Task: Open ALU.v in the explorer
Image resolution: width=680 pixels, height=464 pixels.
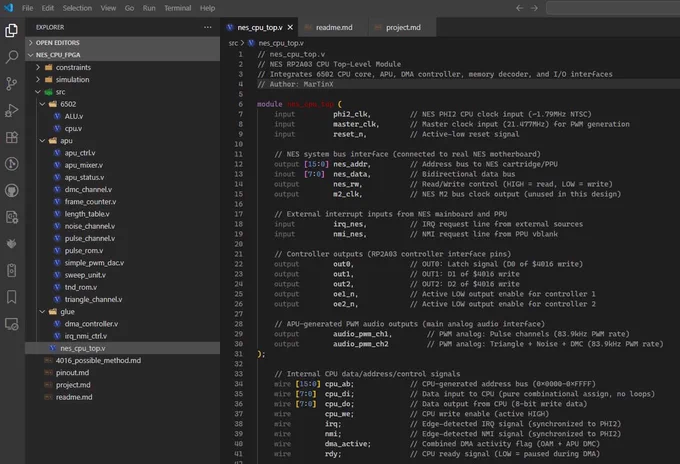Action: [122, 116]
